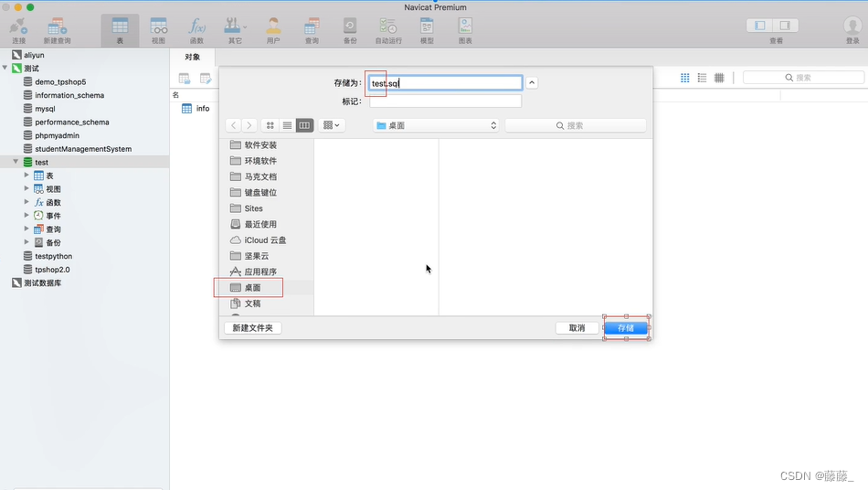The image size is (868, 490).
Task: Open the Others tools toolbar icon
Action: click(235, 30)
